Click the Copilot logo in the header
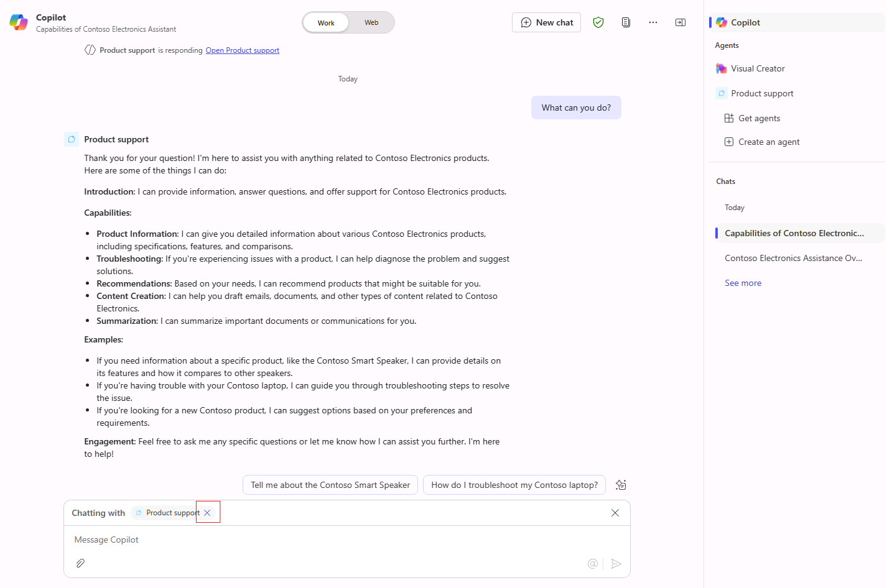Viewport: 887px width, 588px height. [x=19, y=22]
